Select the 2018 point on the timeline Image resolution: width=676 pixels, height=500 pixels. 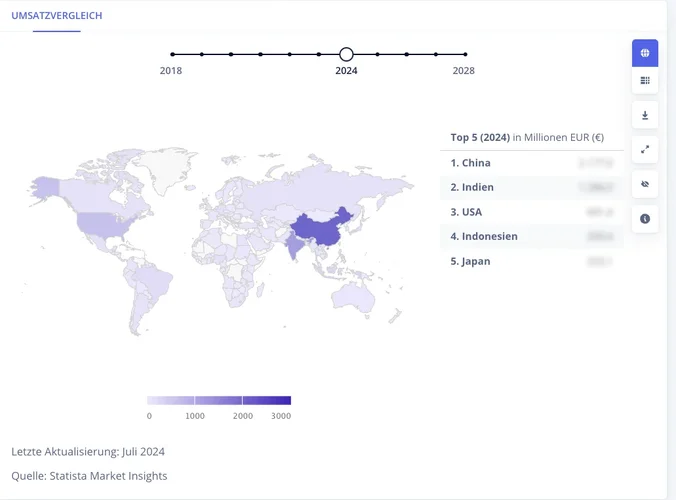coord(172,54)
